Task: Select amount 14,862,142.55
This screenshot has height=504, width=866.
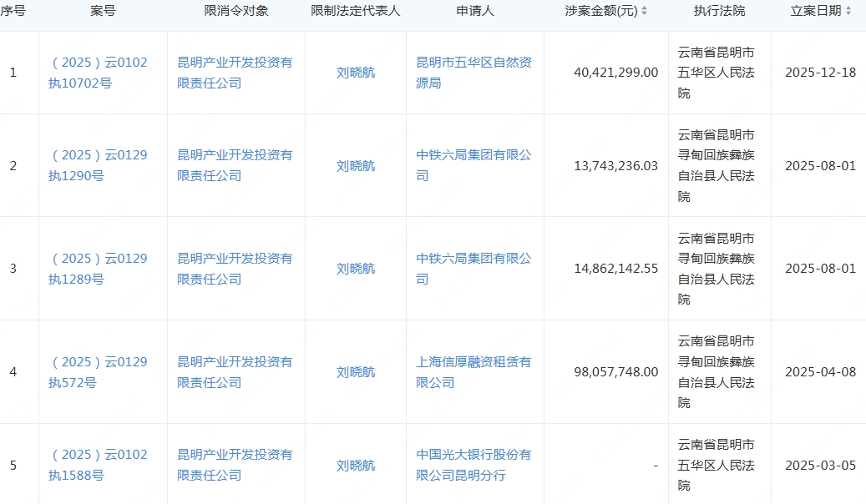Action: click(615, 269)
